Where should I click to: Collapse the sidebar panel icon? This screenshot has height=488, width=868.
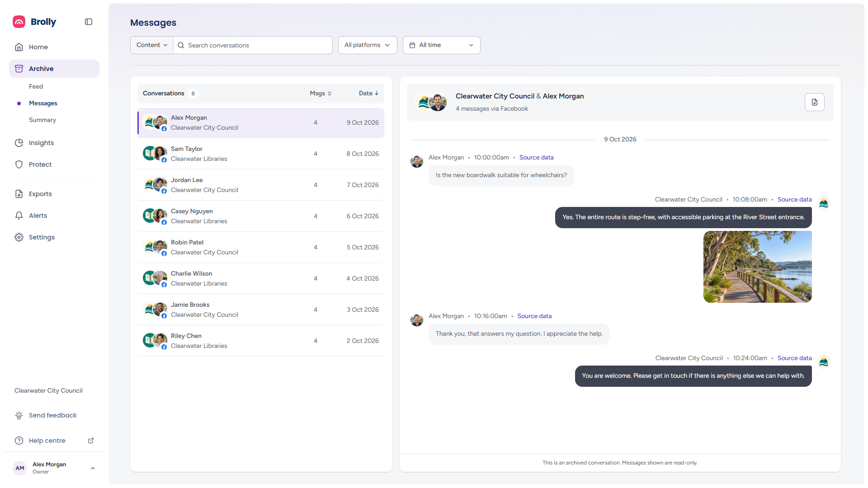tap(89, 22)
